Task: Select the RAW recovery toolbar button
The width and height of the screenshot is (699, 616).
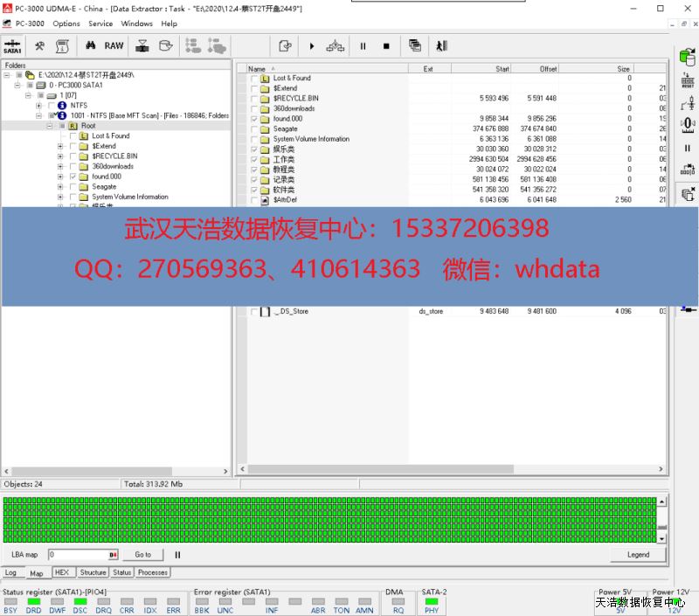Action: [x=114, y=45]
